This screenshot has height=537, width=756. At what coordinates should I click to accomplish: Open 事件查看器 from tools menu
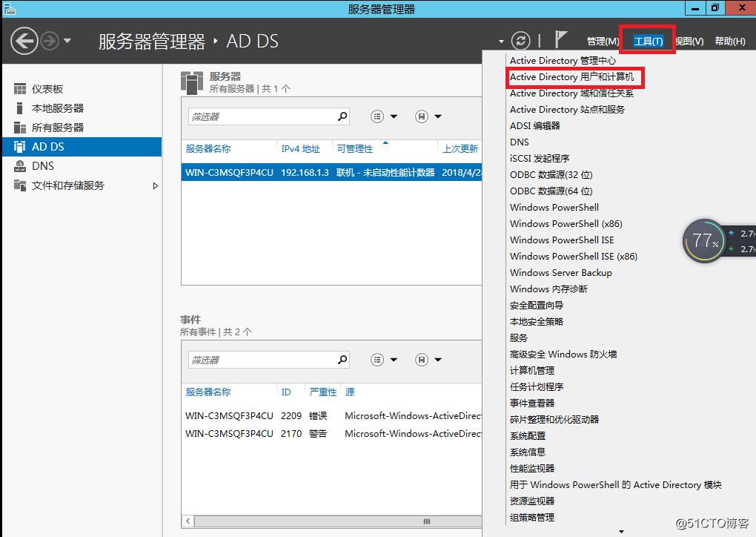tap(532, 403)
